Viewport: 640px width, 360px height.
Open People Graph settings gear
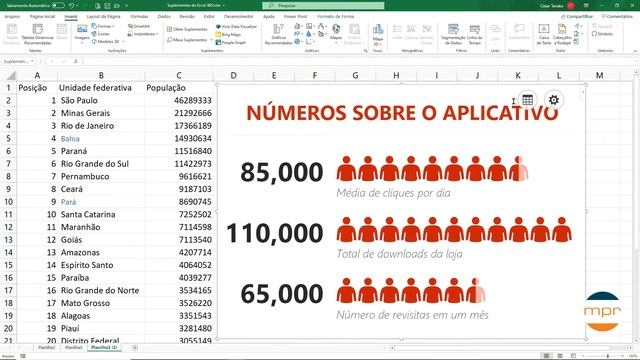[x=553, y=100]
